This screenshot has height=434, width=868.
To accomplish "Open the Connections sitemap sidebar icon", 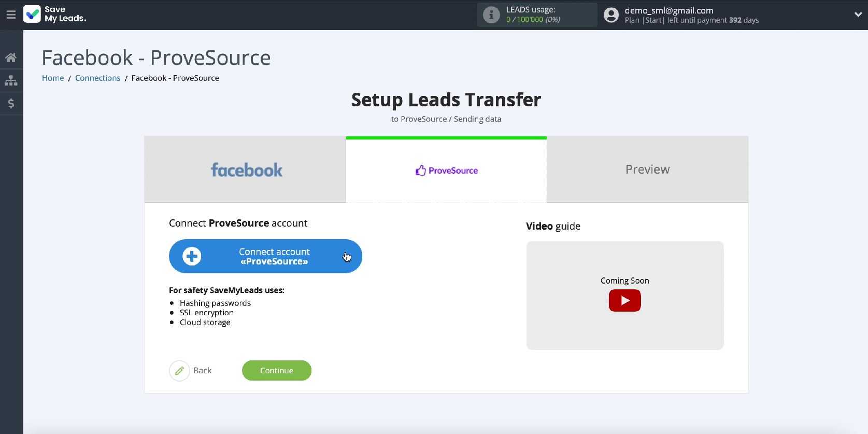I will (11, 80).
